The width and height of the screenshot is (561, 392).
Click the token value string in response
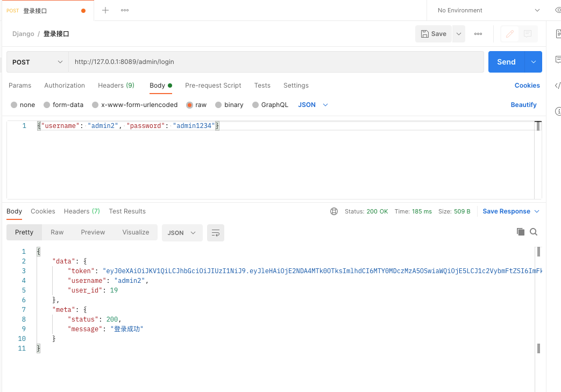point(322,271)
